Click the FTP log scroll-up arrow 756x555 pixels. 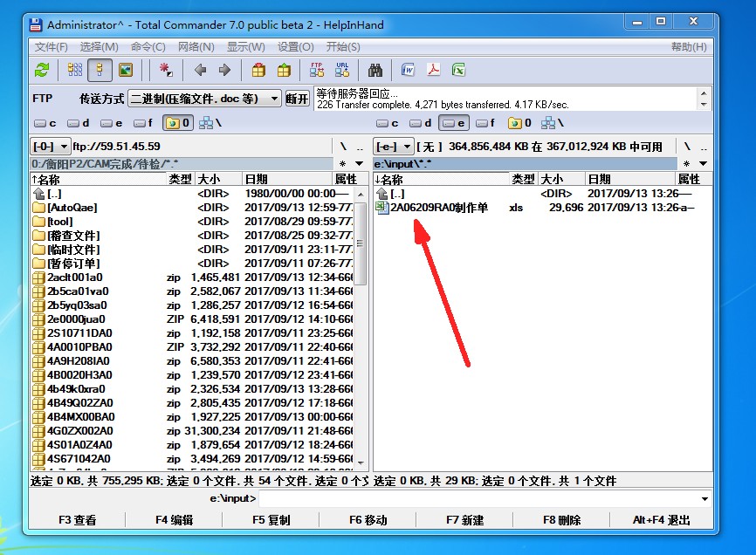pyautogui.click(x=704, y=93)
